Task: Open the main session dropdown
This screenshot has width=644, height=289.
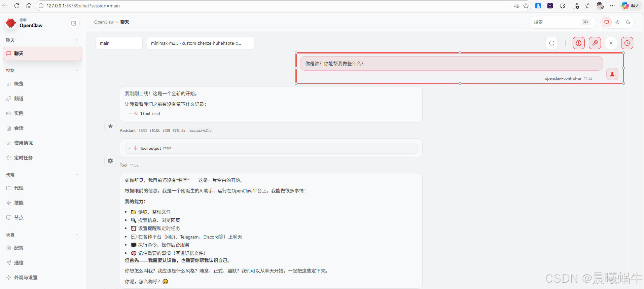Action: click(x=119, y=43)
